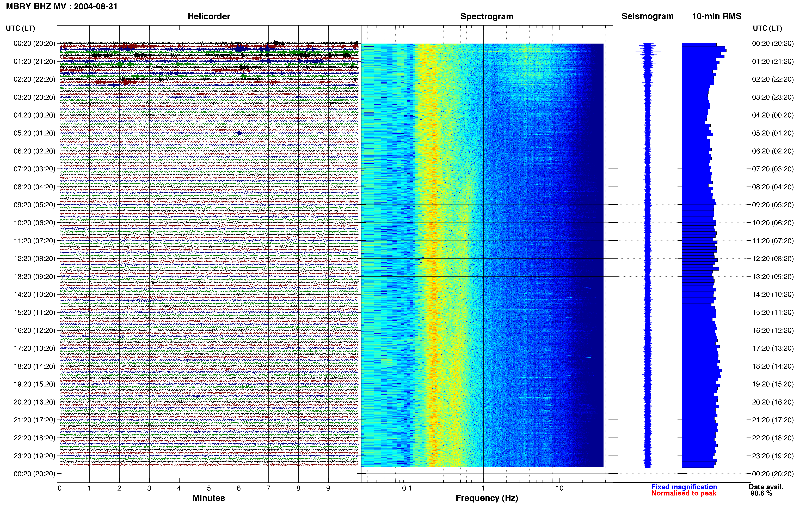Click the 'UTC (LT)' label beside the Helicorder
Image resolution: width=812 pixels, height=508 pixels.
[21, 28]
